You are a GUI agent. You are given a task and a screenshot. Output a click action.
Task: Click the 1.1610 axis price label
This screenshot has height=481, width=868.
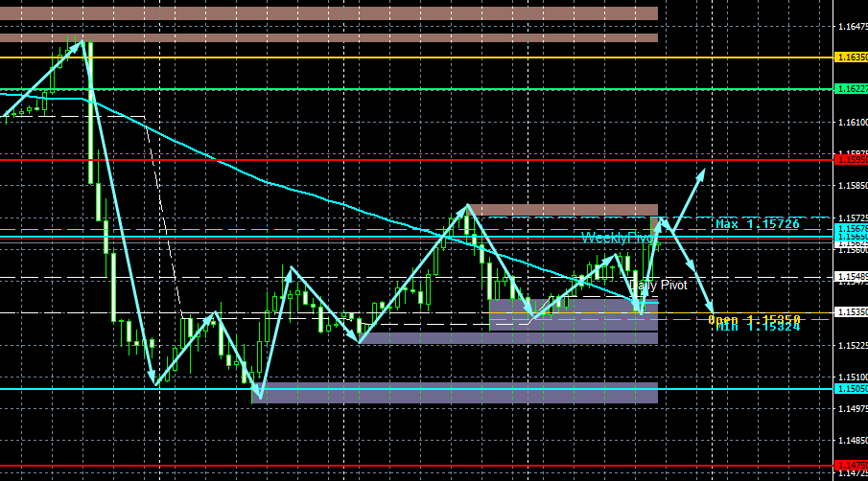click(x=853, y=123)
